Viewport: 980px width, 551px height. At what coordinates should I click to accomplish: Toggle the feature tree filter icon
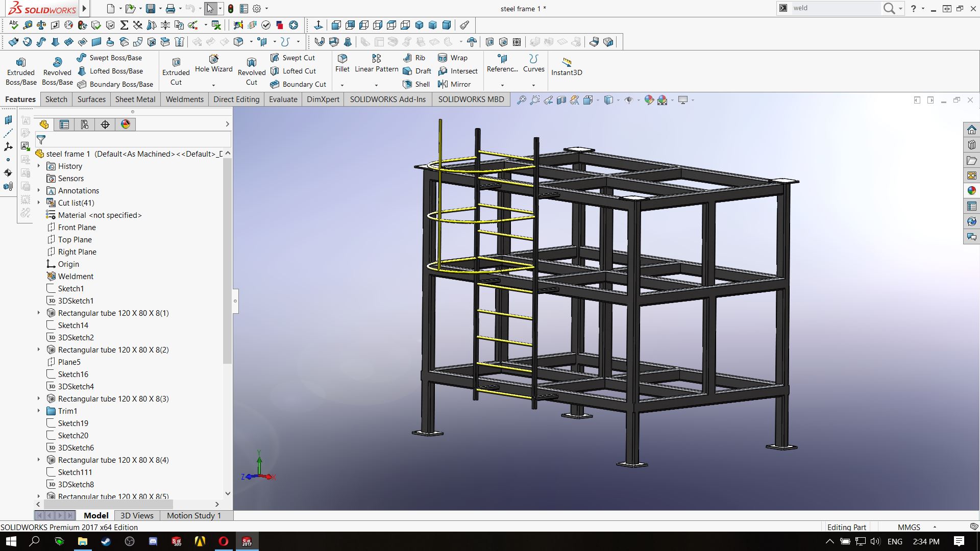point(41,139)
